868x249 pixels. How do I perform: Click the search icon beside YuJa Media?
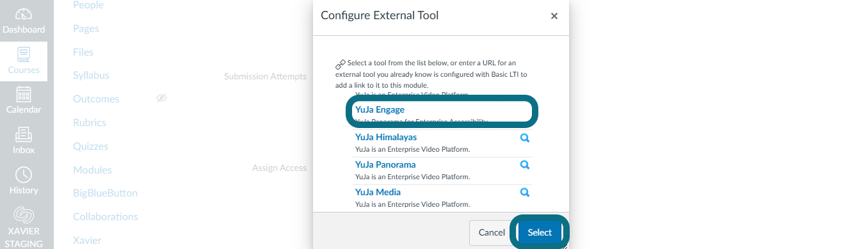click(x=525, y=193)
